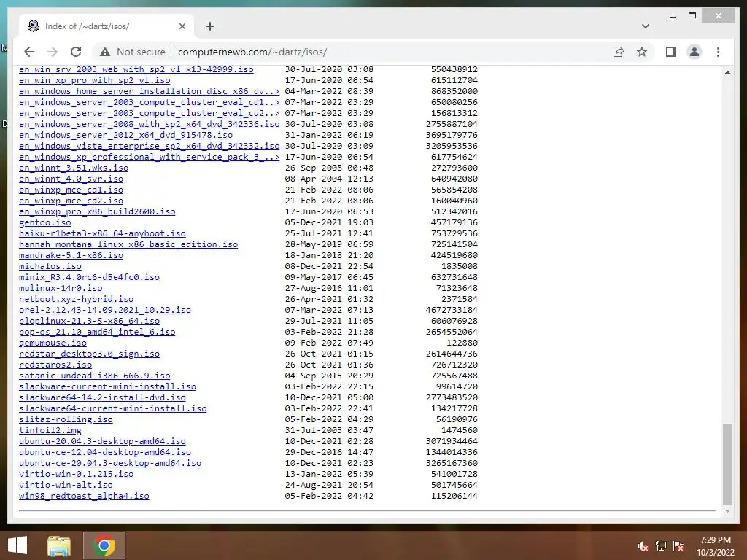Viewport: 747px width, 560px height.
Task: Click minix_R3.4.0rc6-d5e4fc0.iso
Action: click(x=89, y=278)
